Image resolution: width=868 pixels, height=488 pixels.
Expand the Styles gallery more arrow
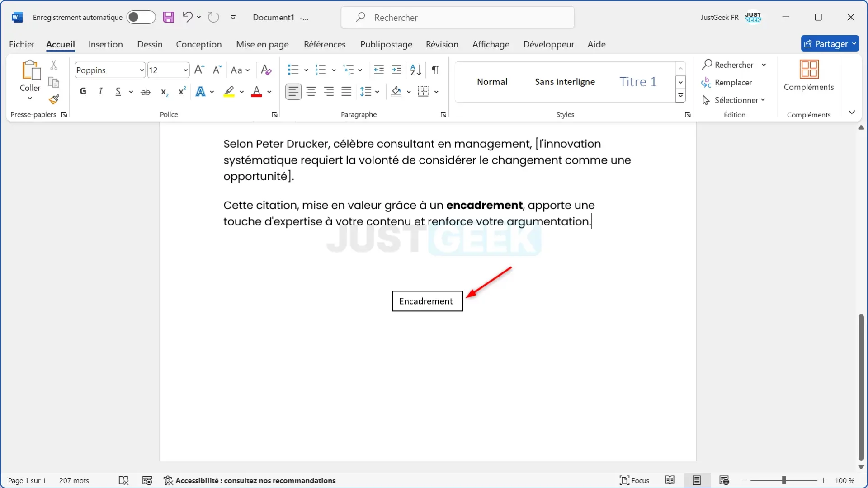click(x=680, y=95)
